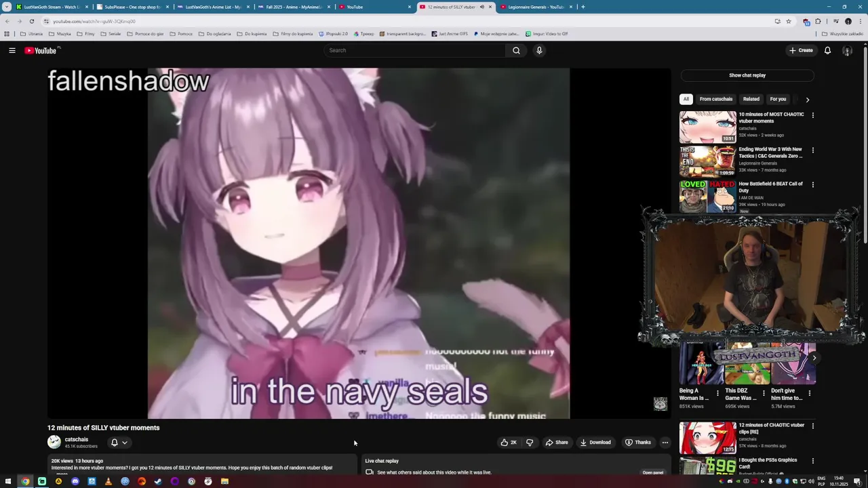Activate voice search microphone
The image size is (868, 488).
click(539, 50)
